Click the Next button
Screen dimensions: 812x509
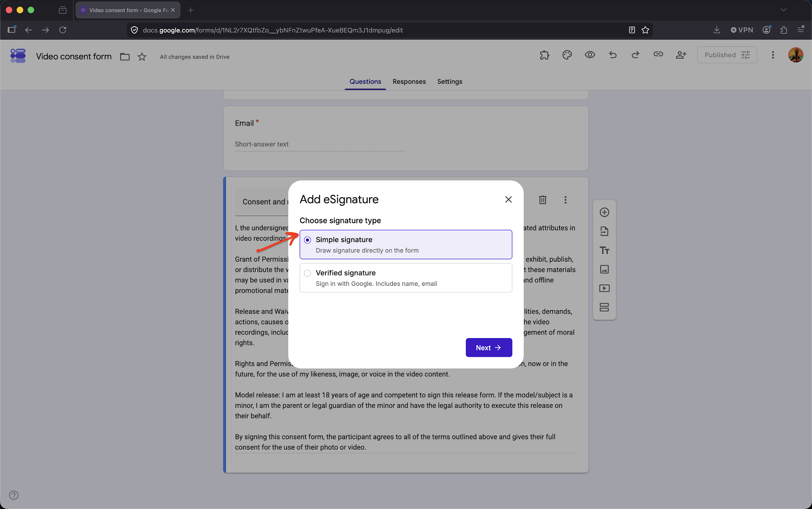click(489, 348)
